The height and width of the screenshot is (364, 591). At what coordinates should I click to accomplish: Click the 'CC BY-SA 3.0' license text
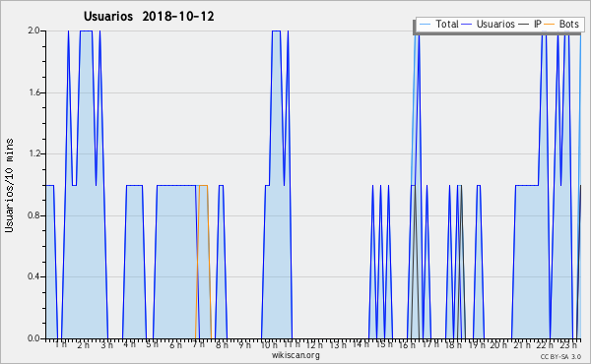point(560,356)
